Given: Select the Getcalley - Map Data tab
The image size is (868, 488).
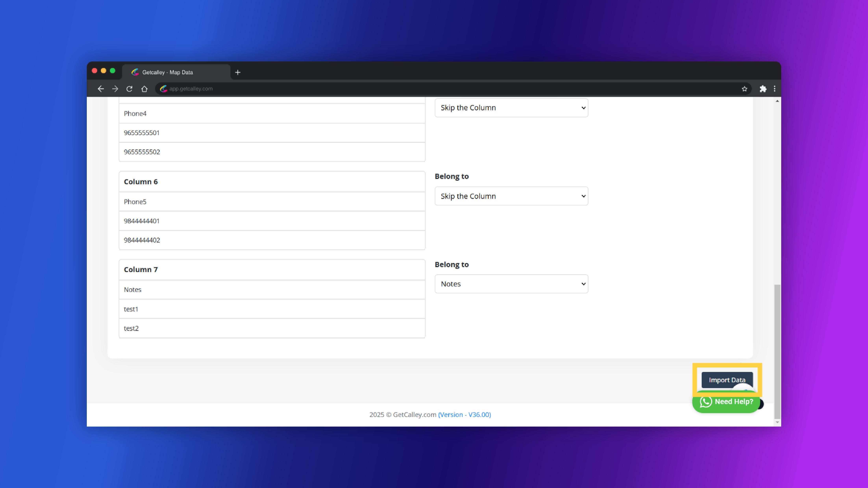Looking at the screenshot, I should (176, 72).
